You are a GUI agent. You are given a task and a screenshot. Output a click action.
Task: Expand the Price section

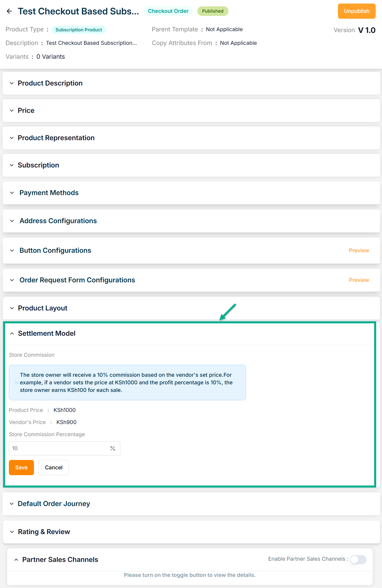(12, 111)
